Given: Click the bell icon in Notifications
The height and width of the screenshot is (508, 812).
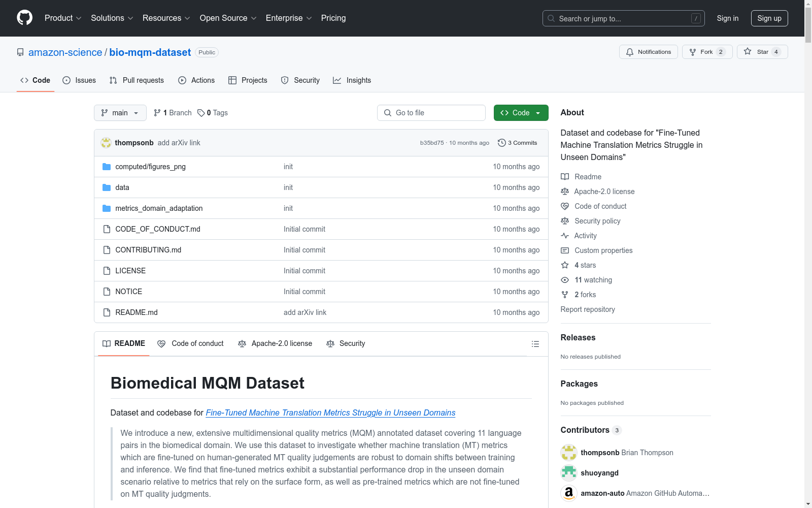Looking at the screenshot, I should [x=630, y=52].
